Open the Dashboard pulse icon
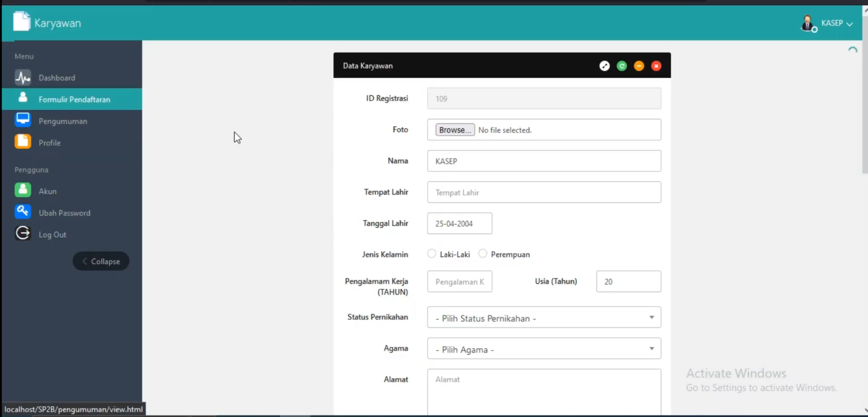Viewport: 868px width, 417px height. (23, 77)
